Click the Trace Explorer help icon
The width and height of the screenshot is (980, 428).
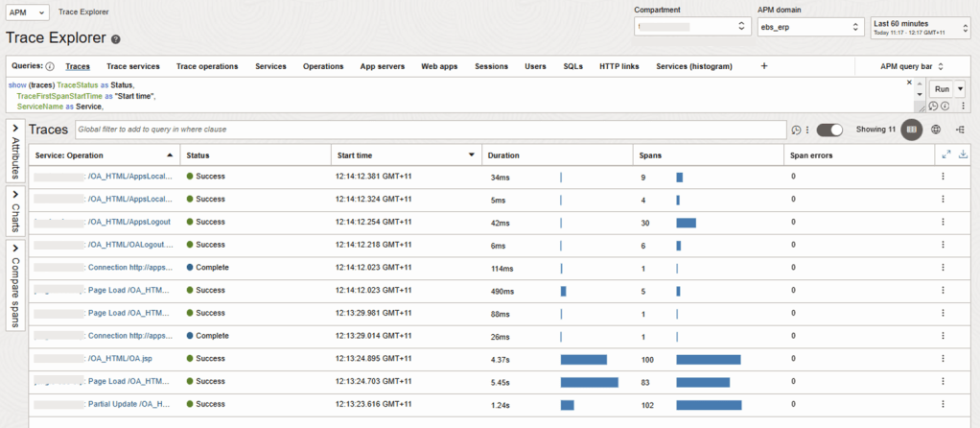point(116,40)
